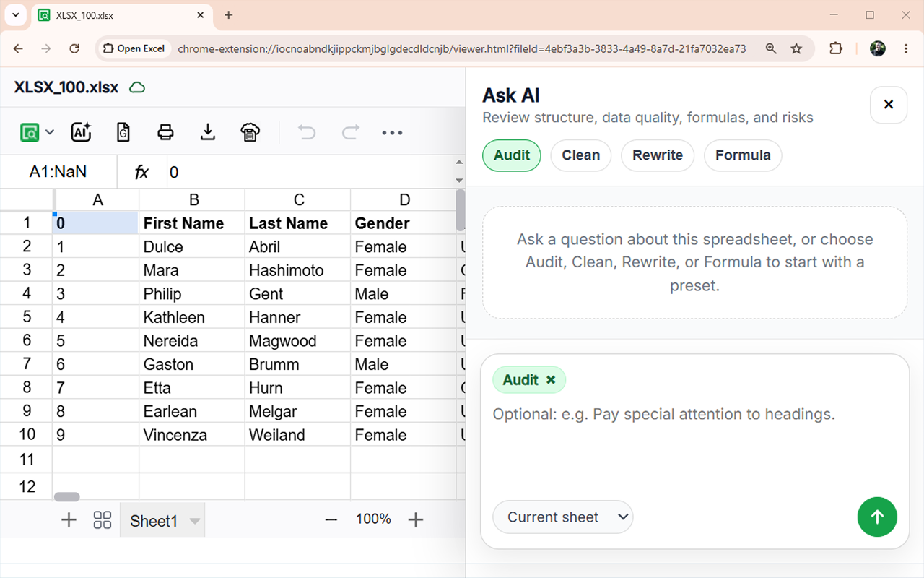The image size is (924, 578).
Task: Click the Open Excel button in address bar
Action: pos(134,48)
